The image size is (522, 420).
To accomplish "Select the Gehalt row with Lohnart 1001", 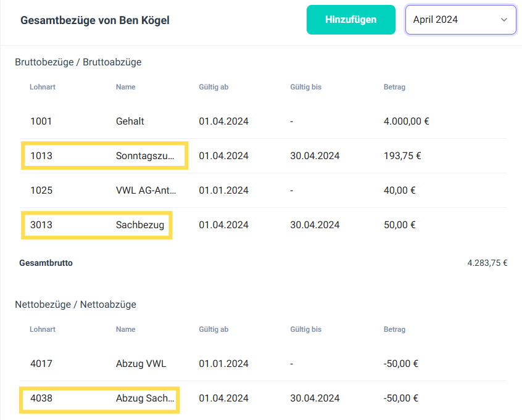I will click(130, 121).
